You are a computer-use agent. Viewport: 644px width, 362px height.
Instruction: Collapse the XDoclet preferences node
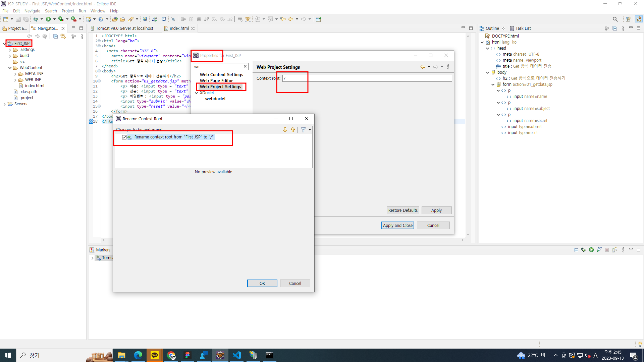pyautogui.click(x=197, y=93)
